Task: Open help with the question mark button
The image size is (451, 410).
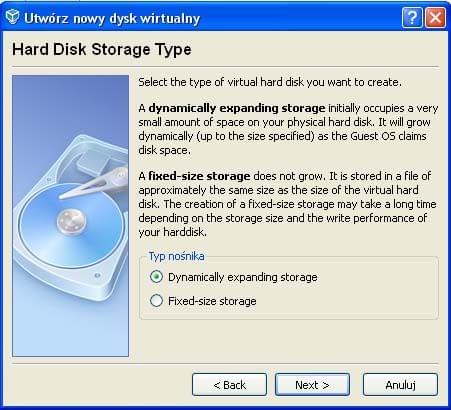Action: 412,17
